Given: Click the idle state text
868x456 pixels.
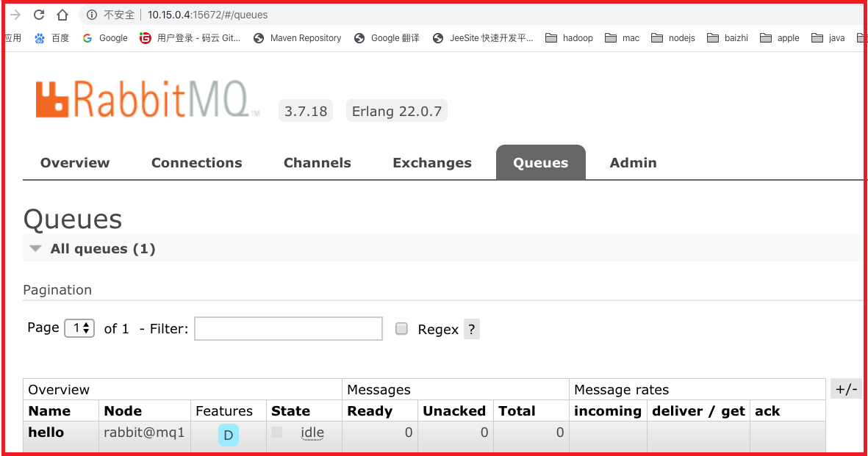Looking at the screenshot, I should [x=312, y=433].
